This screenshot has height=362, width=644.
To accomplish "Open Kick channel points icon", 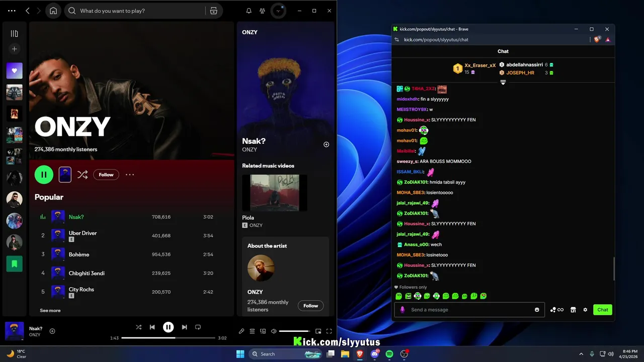I will (556, 310).
